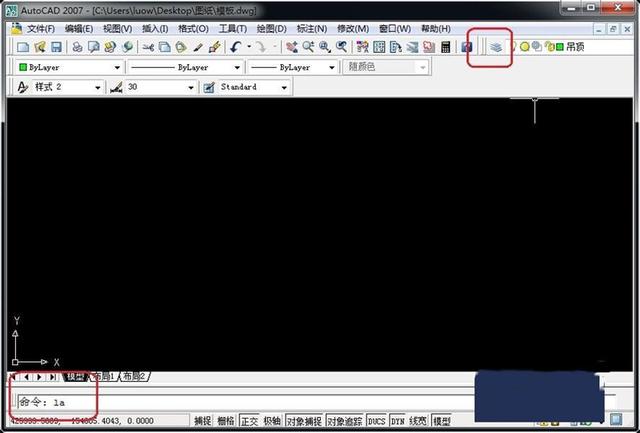Open the Sheet Set Manager icon
This screenshot has width=640, height=433.
(412, 47)
